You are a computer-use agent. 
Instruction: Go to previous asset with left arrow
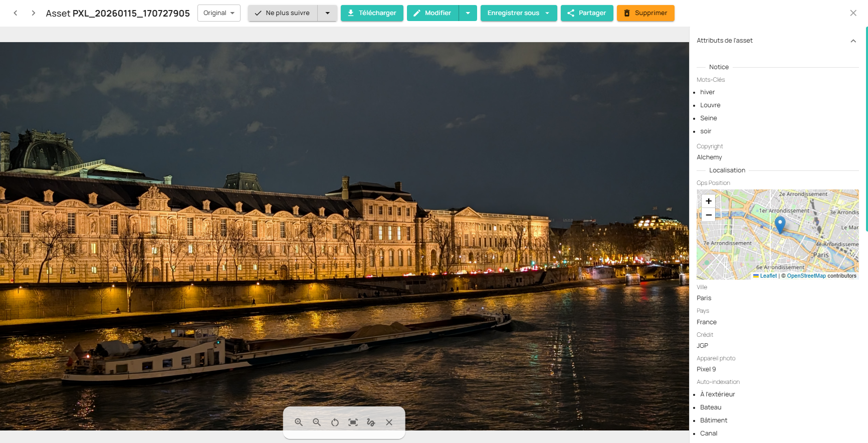(x=16, y=13)
